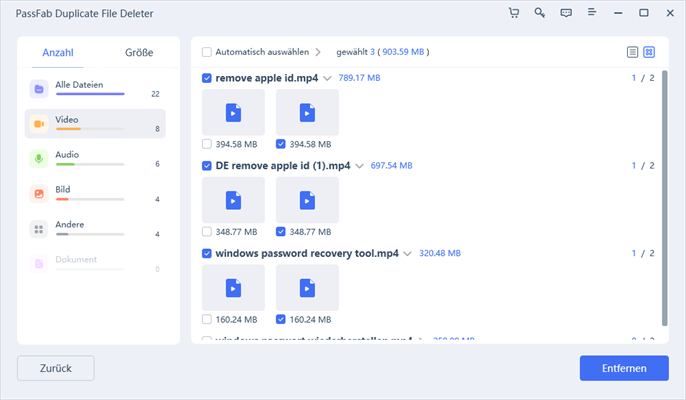Click the feedback message icon
Screen dimensions: 686x400
tap(566, 13)
